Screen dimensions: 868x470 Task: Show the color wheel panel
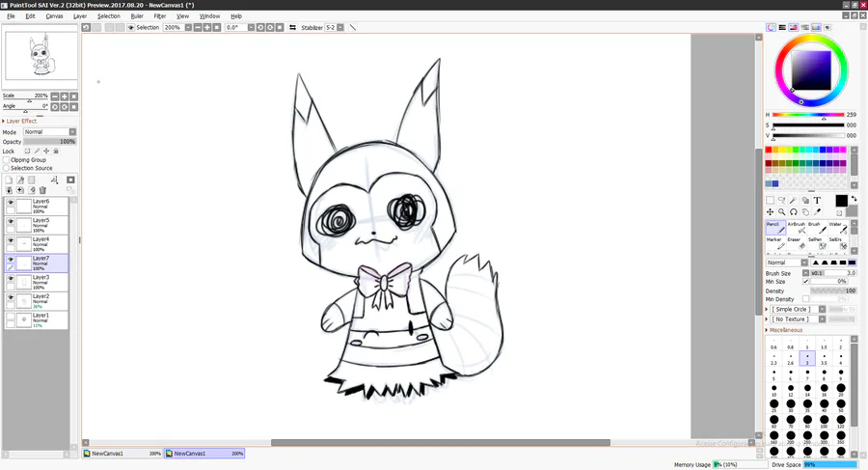tap(771, 27)
